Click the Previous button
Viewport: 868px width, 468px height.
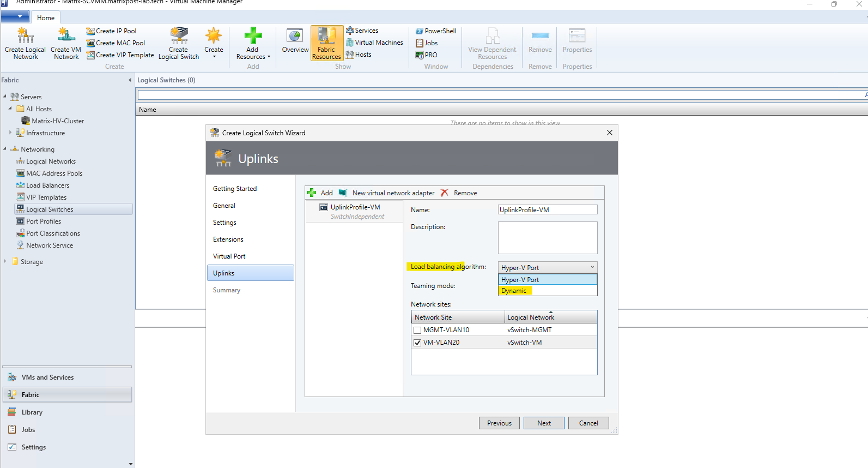(x=499, y=423)
